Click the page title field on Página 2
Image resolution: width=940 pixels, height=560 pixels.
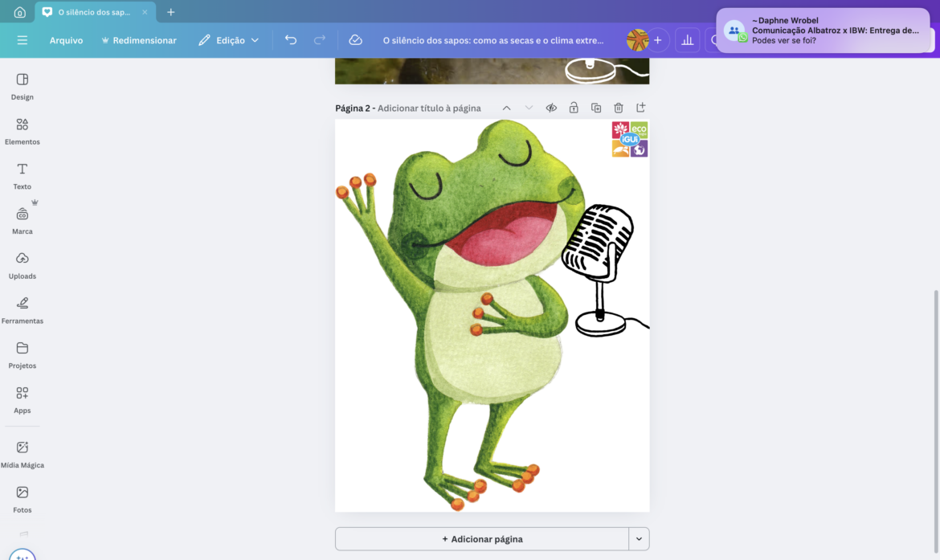click(429, 108)
